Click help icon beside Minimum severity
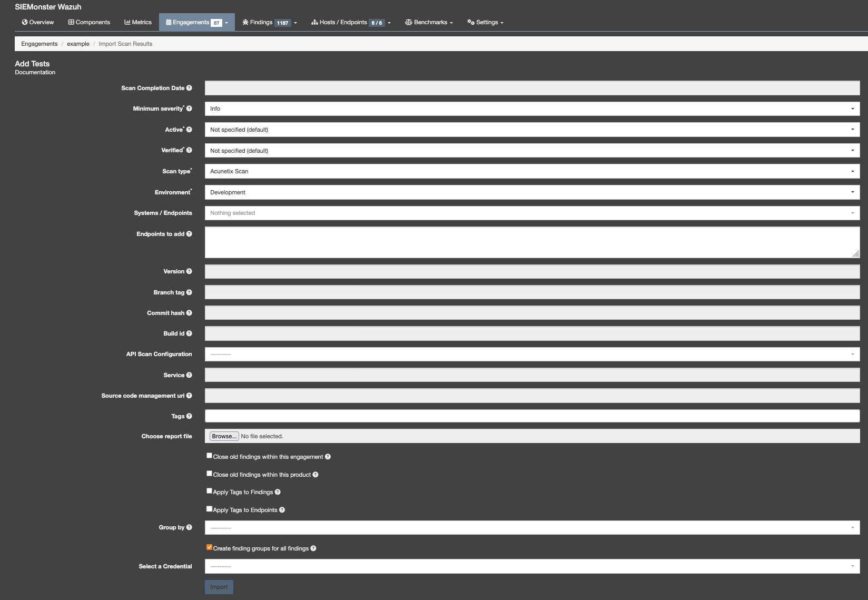Image resolution: width=868 pixels, height=600 pixels. coord(189,109)
